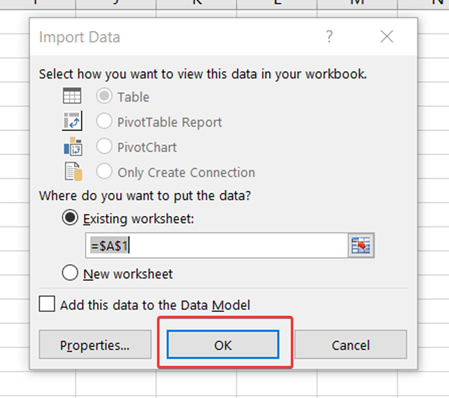
Task: Click the PivotTable Report icon
Action: click(x=72, y=121)
